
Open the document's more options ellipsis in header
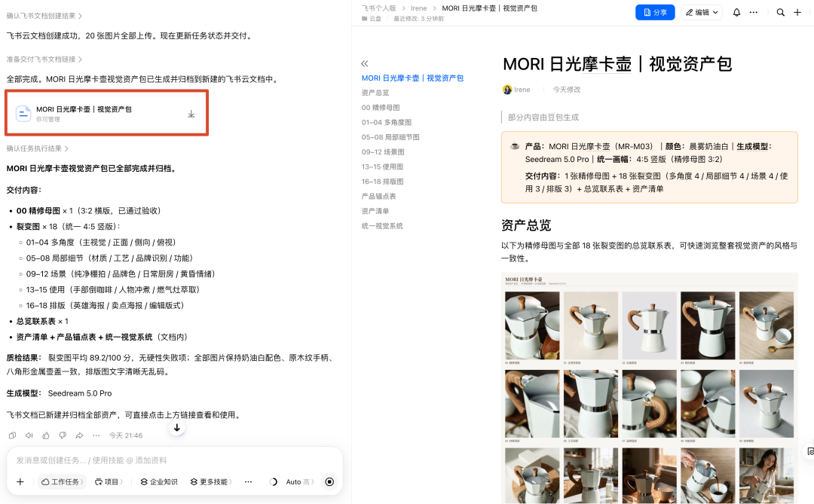pyautogui.click(x=753, y=13)
